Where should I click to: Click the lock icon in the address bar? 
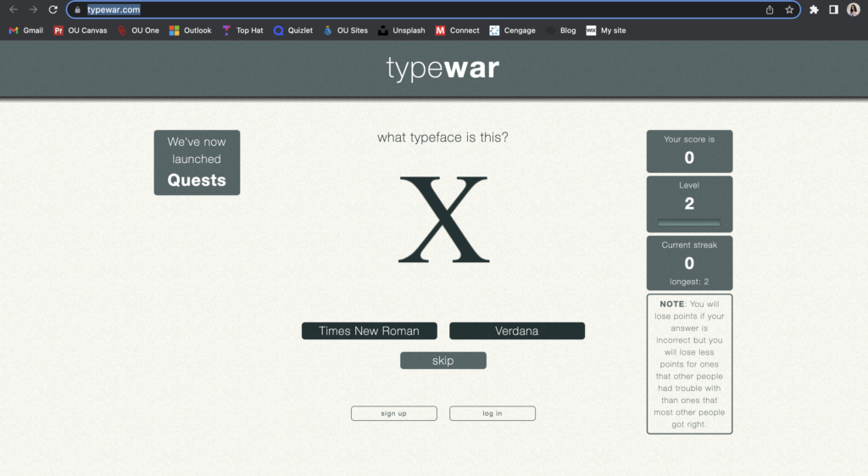77,10
